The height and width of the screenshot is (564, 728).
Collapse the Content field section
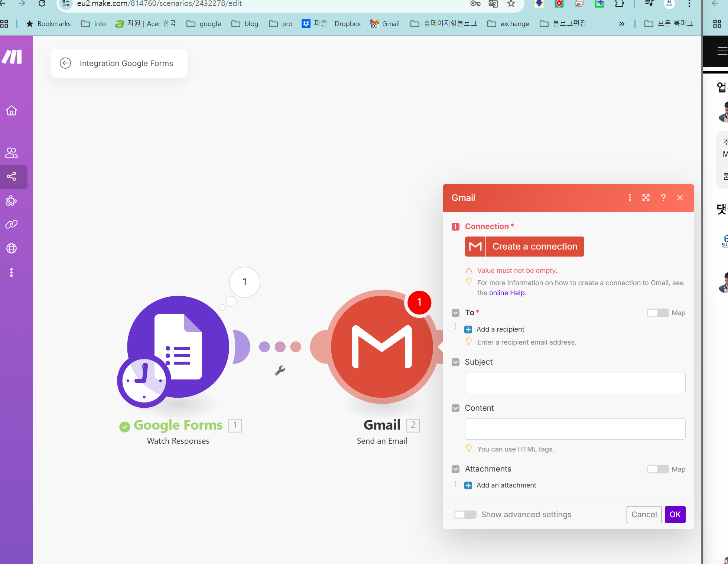[456, 408]
